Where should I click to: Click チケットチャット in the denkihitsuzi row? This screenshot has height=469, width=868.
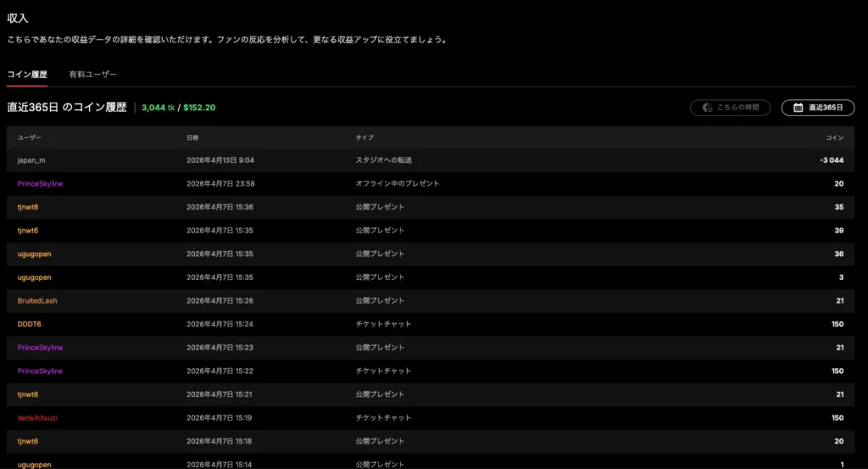point(383,418)
